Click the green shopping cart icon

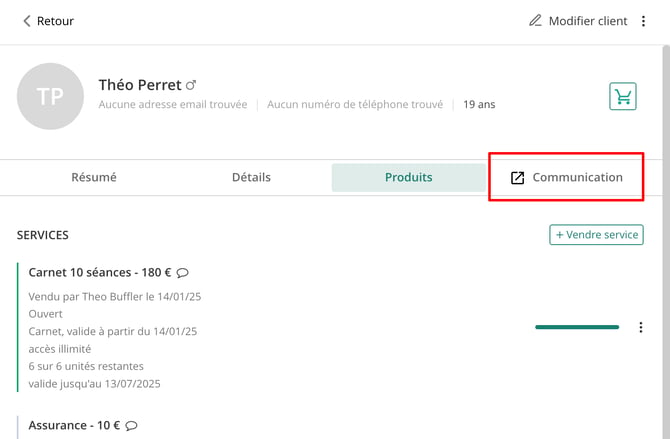pos(623,96)
